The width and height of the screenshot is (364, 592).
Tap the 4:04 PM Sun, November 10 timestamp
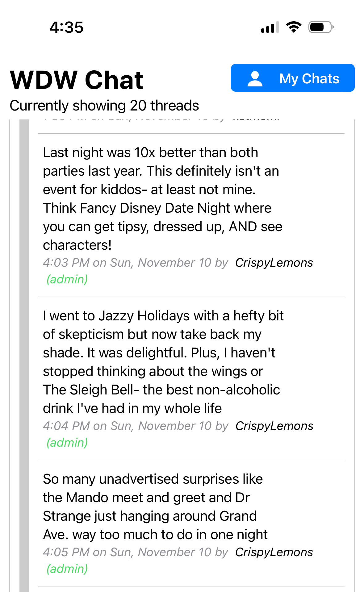coord(135,426)
